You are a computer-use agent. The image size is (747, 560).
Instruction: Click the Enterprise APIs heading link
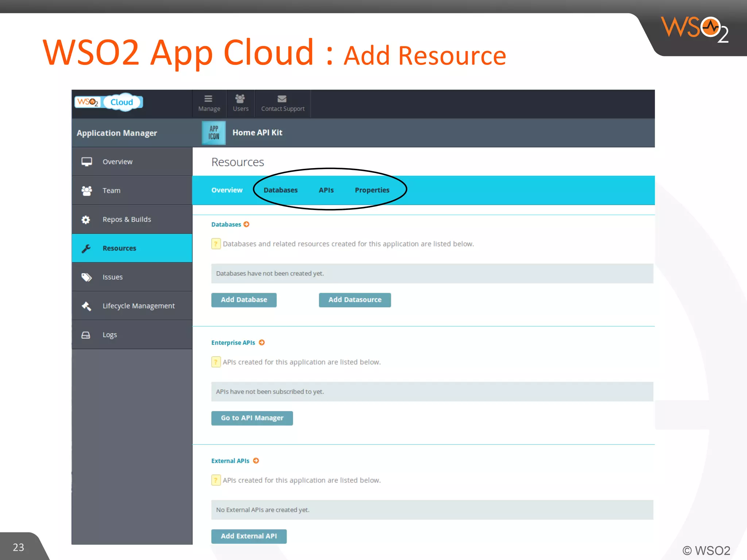(x=233, y=342)
